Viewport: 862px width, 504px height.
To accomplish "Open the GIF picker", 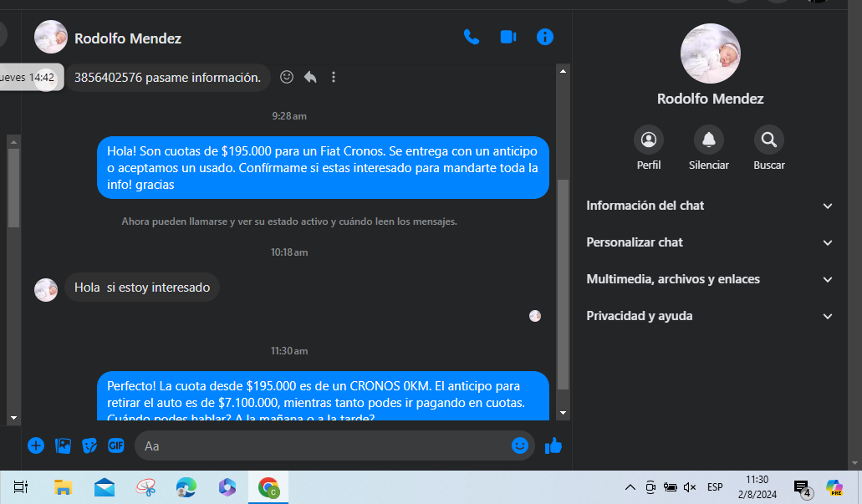I will point(116,445).
